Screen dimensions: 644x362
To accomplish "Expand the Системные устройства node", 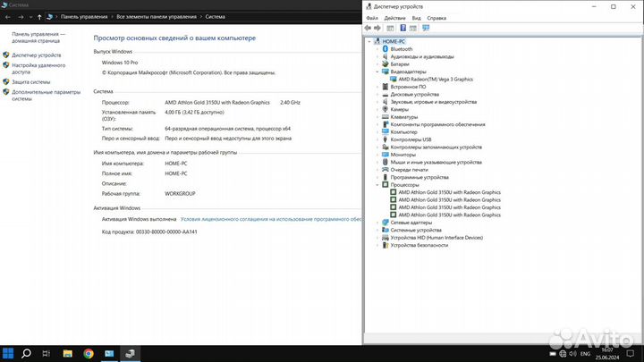I will tap(377, 230).
